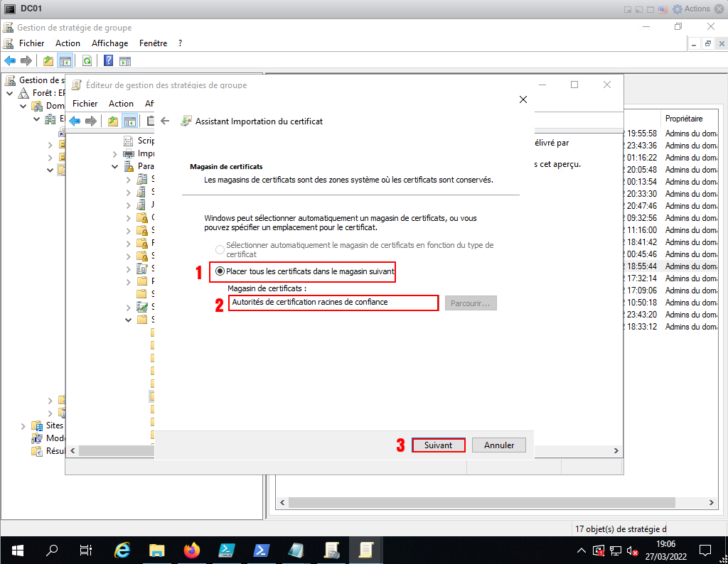Open File Explorer from the taskbar
The image size is (728, 564).
pos(157,550)
